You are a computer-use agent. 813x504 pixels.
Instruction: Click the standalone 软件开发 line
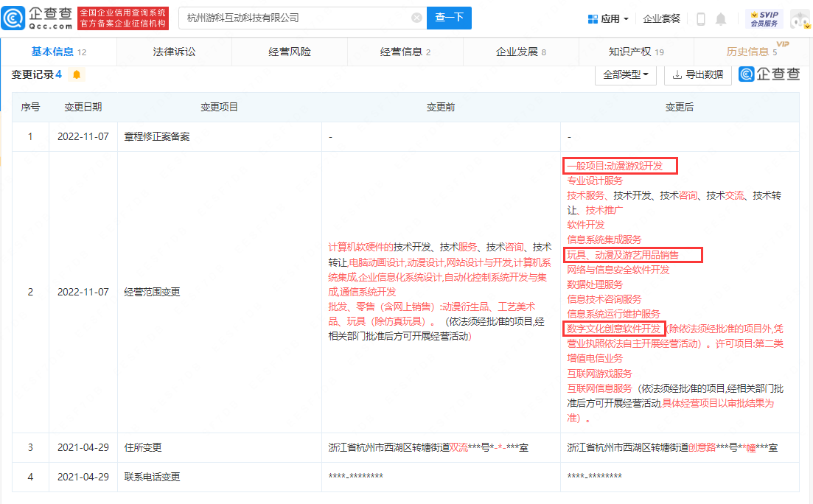585,225
